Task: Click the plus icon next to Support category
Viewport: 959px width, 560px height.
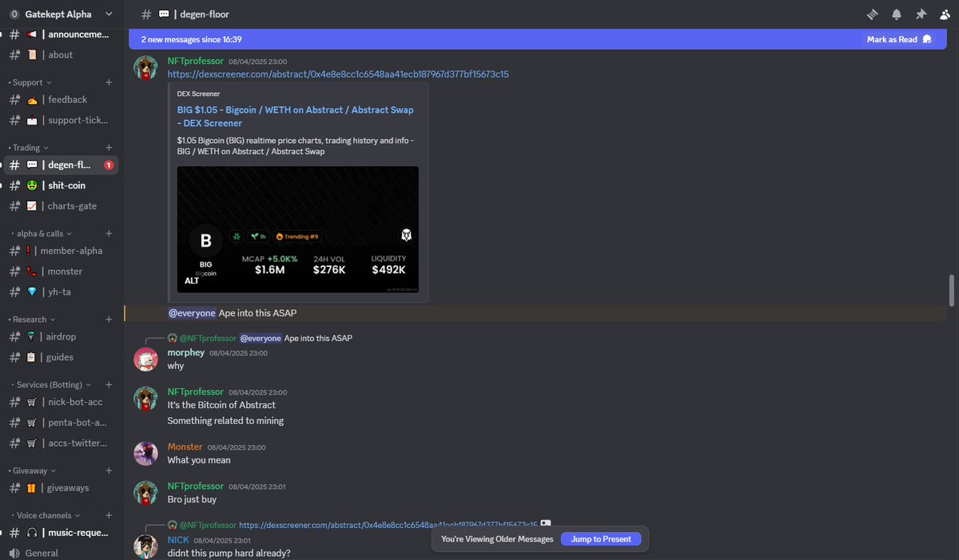Action: [x=109, y=82]
